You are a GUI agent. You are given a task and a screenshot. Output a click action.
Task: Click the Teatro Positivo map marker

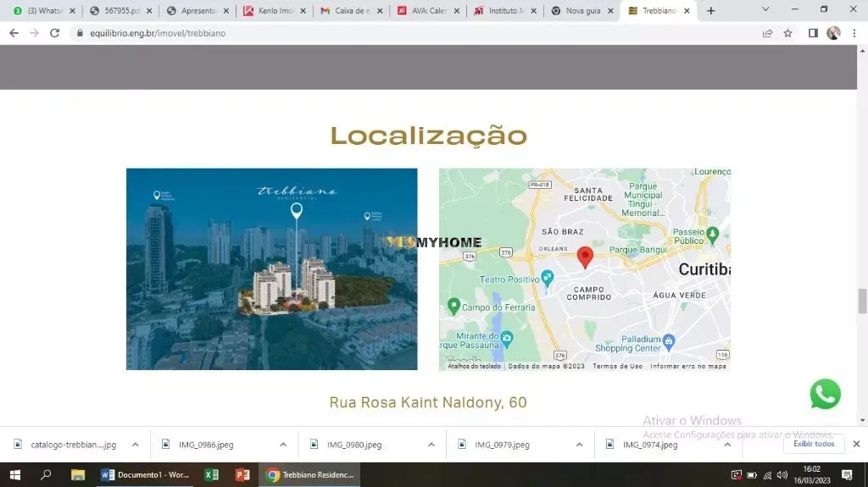548,278
